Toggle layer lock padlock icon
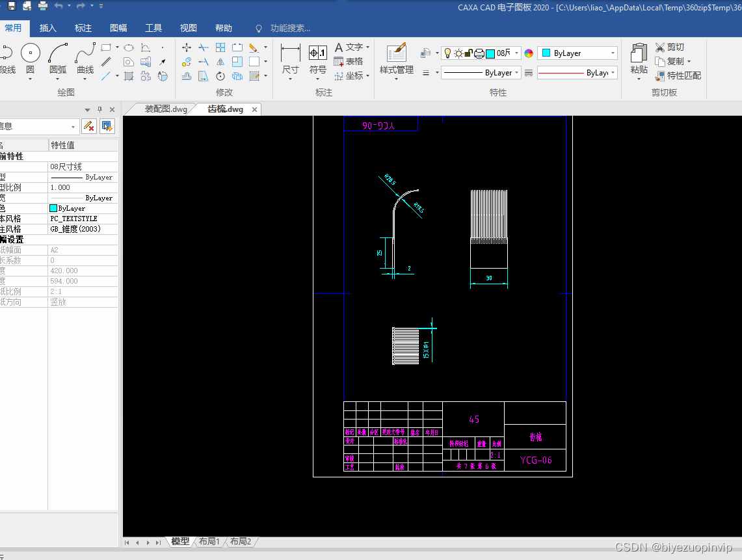This screenshot has width=742, height=560. click(x=468, y=53)
